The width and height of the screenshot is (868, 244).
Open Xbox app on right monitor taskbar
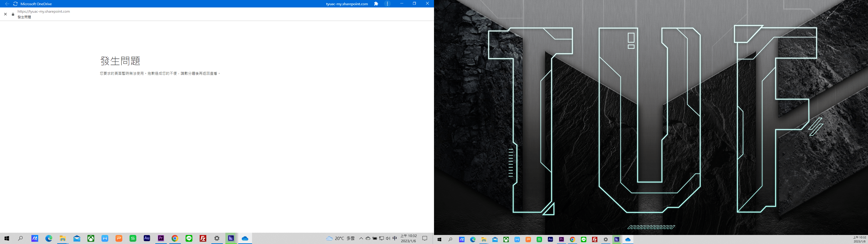(x=506, y=240)
